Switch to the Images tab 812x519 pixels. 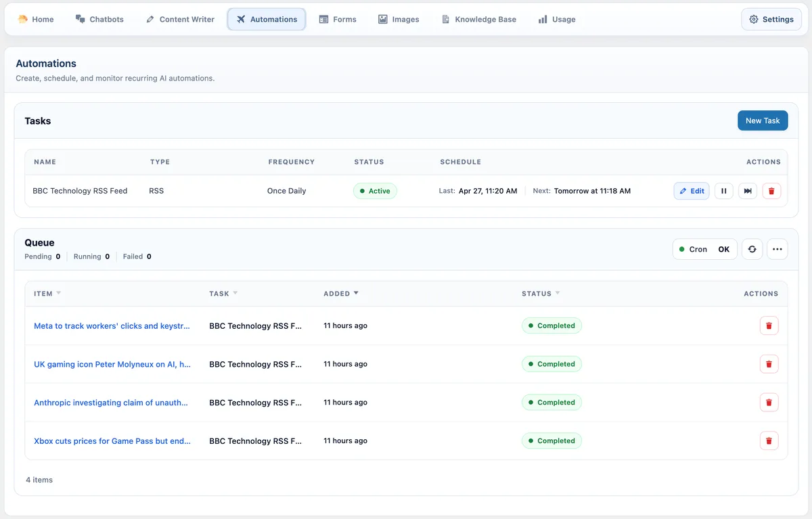coord(399,20)
